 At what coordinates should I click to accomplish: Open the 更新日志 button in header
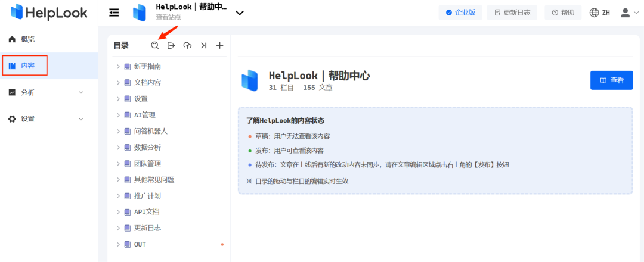(512, 13)
